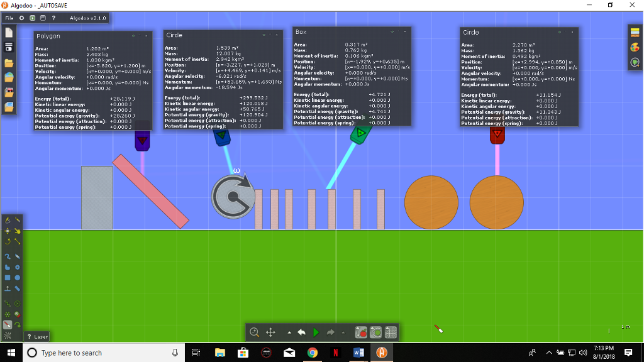Activate the Laser pen tool
Viewport: 644px width, 362px height.
click(x=8, y=323)
